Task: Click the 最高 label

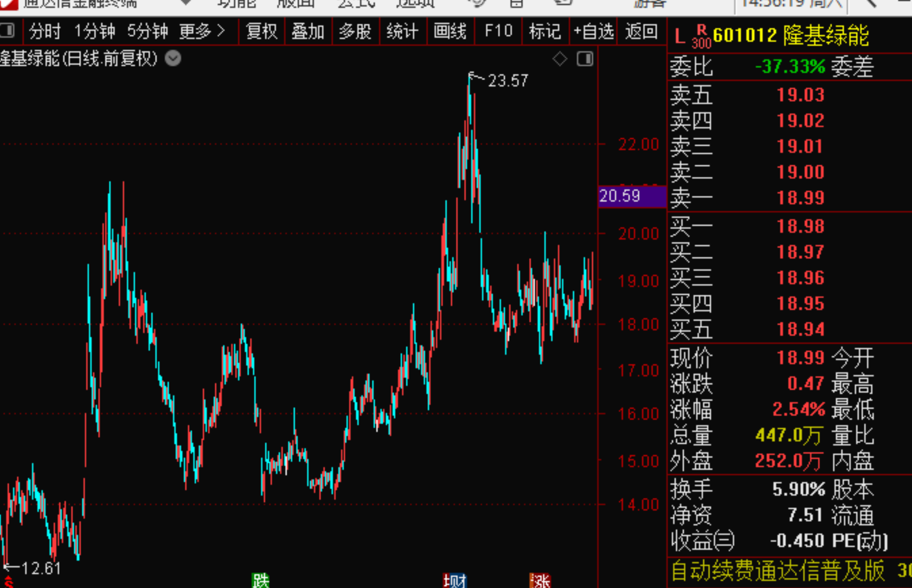Action: coord(853,384)
